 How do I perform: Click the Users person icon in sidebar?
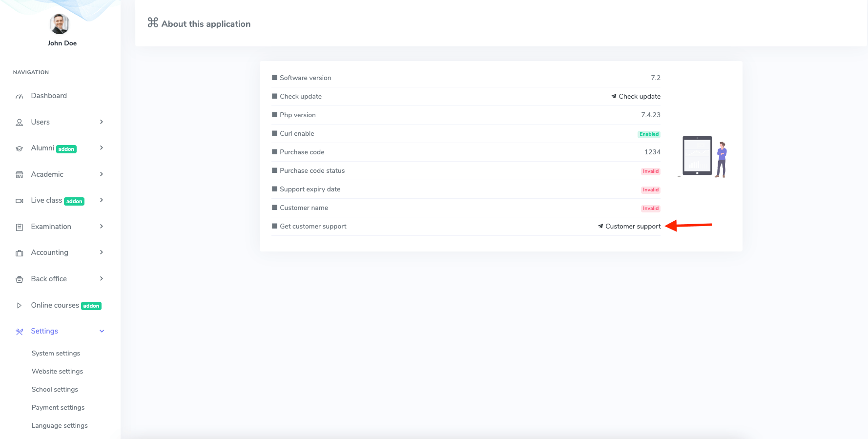[x=20, y=123]
